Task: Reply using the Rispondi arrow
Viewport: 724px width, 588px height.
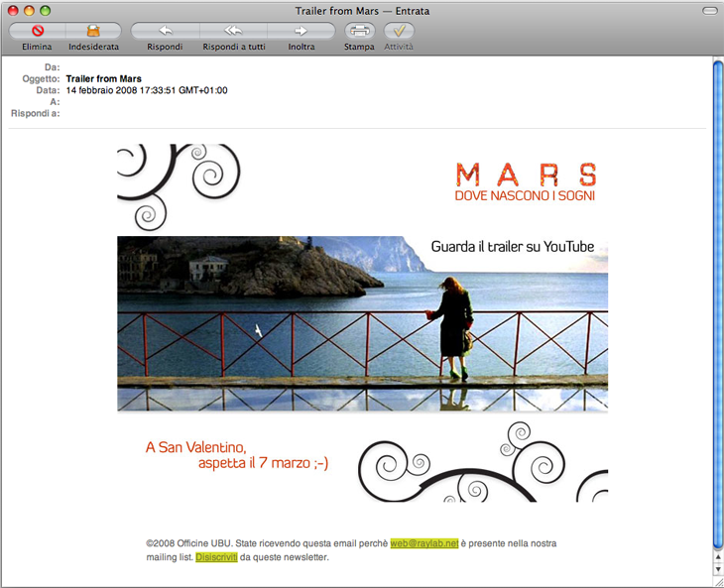Action: [165, 31]
